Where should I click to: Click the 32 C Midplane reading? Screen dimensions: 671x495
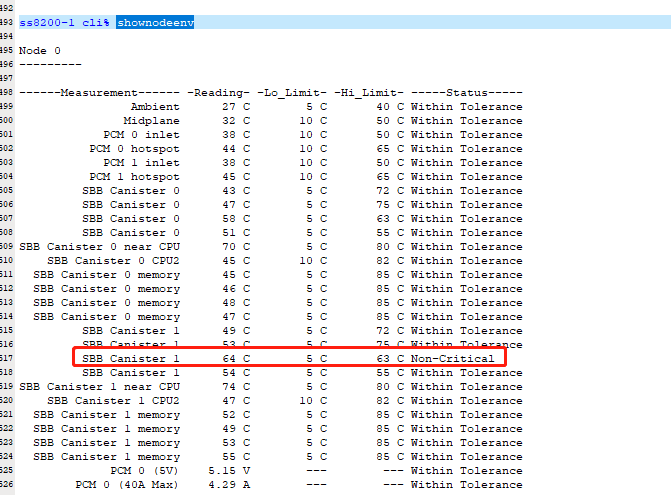point(236,121)
